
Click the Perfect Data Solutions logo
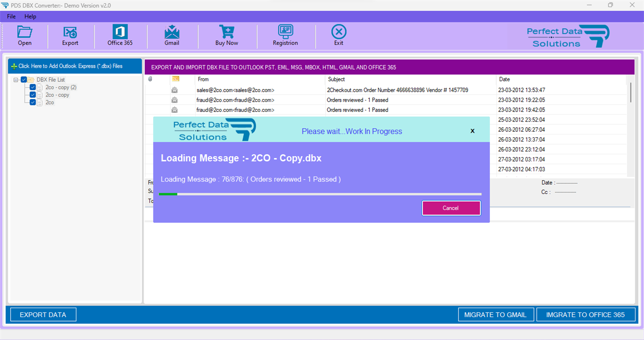click(x=569, y=35)
